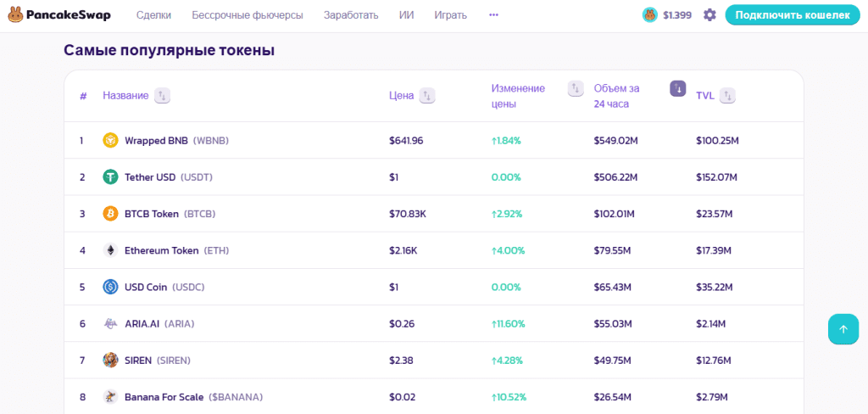Toggle active sort on Объем за 24 часа
Image resolution: width=868 pixels, height=414 pixels.
(x=678, y=88)
